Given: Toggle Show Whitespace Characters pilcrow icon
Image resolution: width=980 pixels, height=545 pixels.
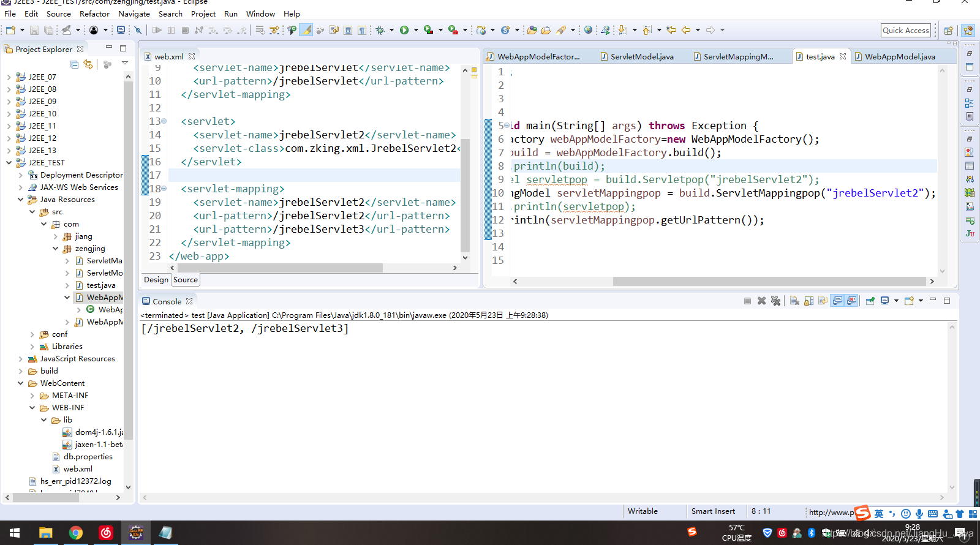Looking at the screenshot, I should [x=362, y=30].
